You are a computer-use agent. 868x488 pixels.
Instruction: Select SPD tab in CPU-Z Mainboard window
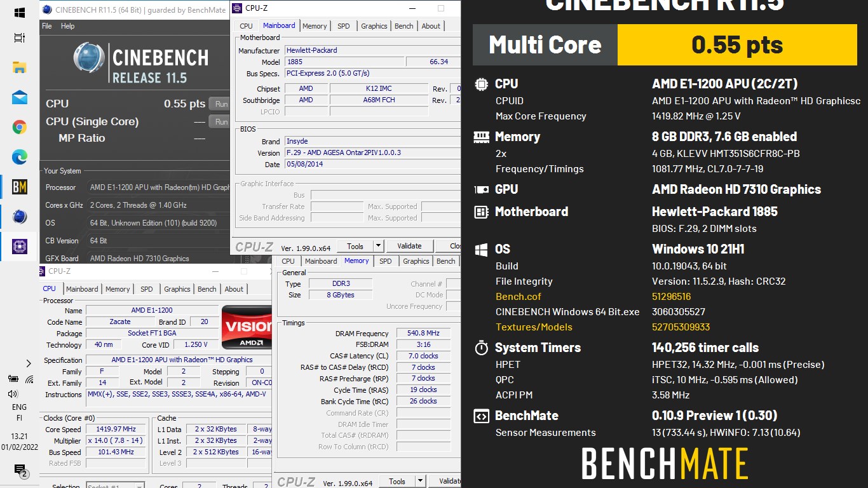click(344, 26)
